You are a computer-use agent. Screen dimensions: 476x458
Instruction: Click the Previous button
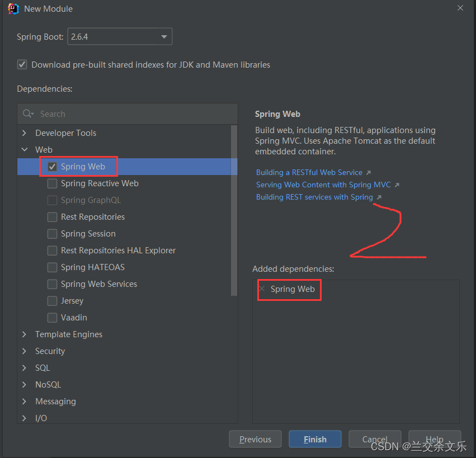255,439
